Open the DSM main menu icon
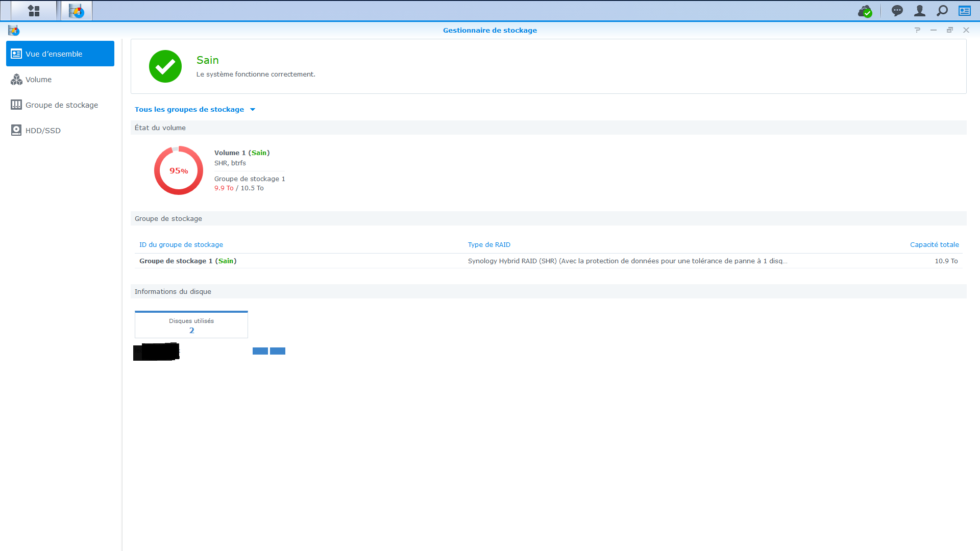This screenshot has height=551, width=980. (34, 11)
